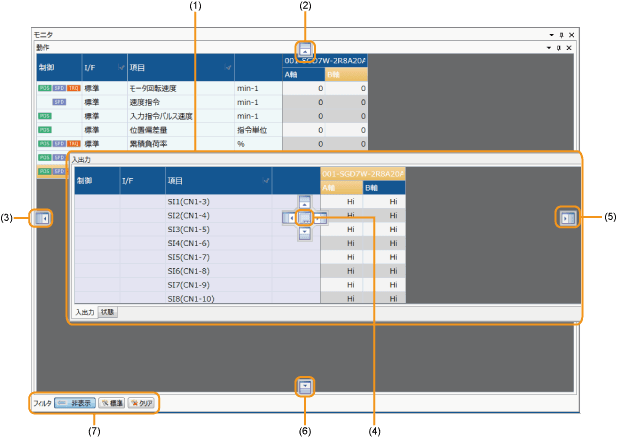Open the 動作 panel dropdown arrow
The image size is (617, 438).
pyautogui.click(x=549, y=47)
